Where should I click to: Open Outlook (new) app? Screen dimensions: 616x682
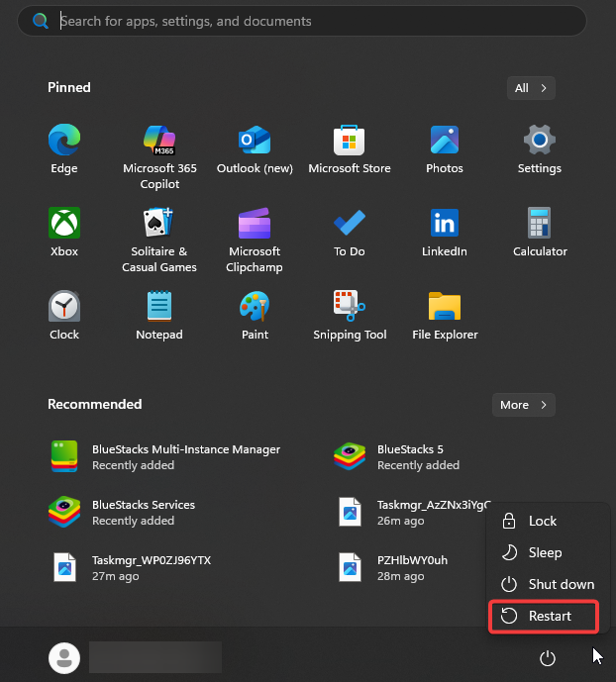point(255,149)
